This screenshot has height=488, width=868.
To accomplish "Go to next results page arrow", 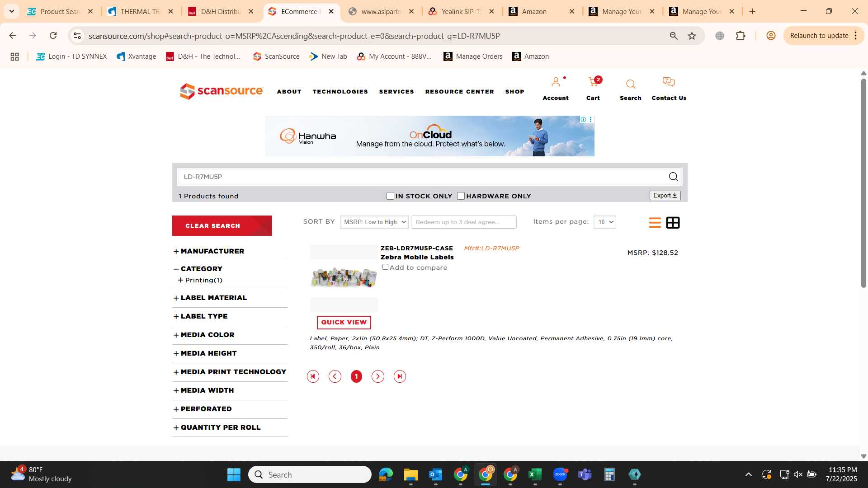I will (378, 376).
